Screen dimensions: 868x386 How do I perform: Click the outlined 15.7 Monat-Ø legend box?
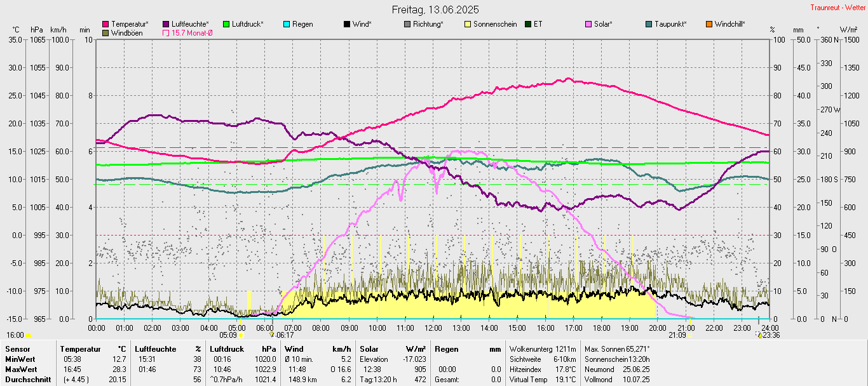coord(166,32)
